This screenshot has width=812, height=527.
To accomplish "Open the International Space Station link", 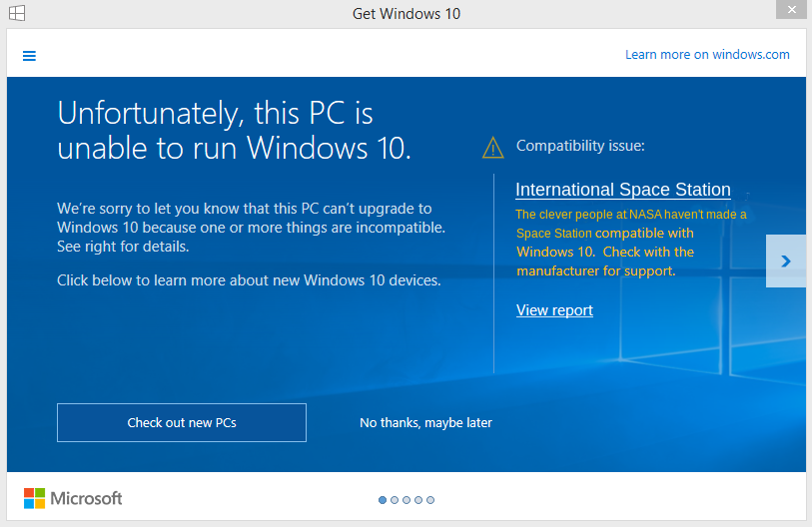I will coord(623,190).
